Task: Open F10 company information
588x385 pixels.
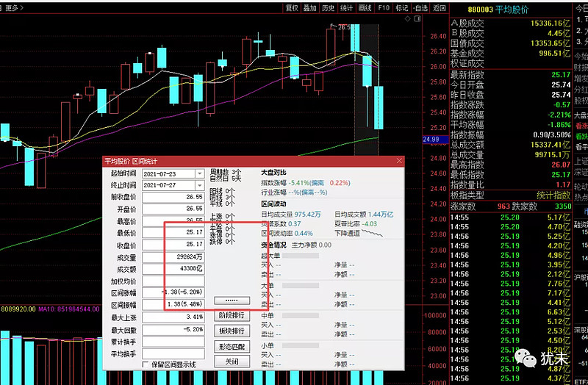Action: [384, 8]
